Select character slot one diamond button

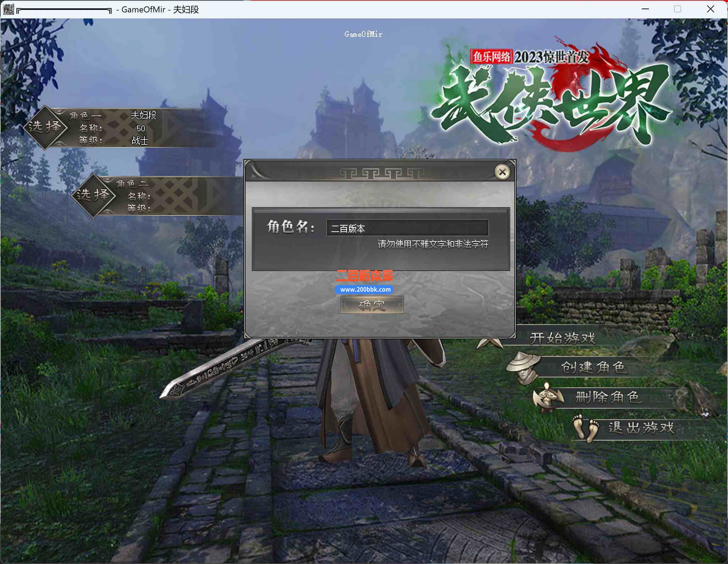(45, 127)
